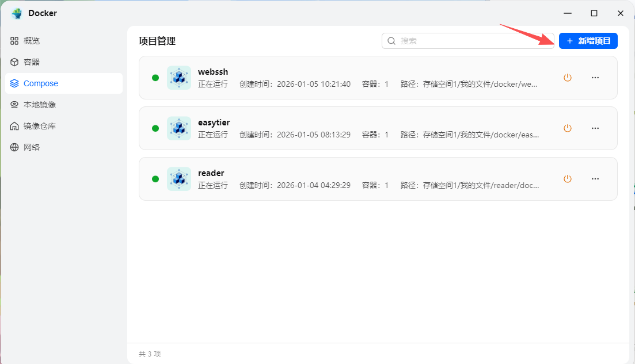Click the webssh project cube icon

click(x=179, y=78)
